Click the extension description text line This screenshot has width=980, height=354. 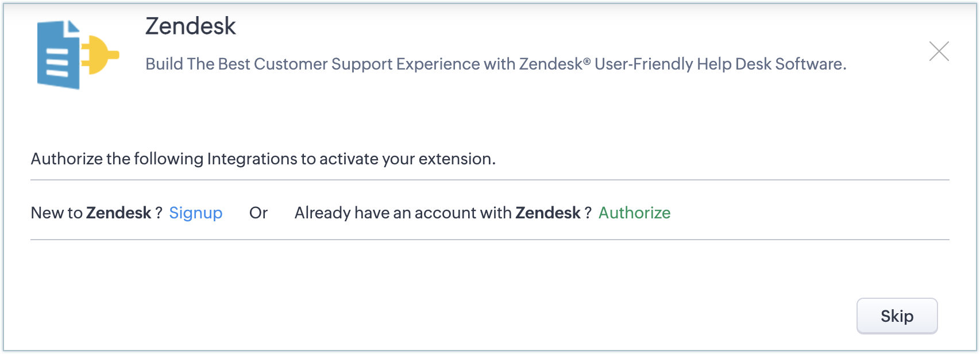[495, 64]
